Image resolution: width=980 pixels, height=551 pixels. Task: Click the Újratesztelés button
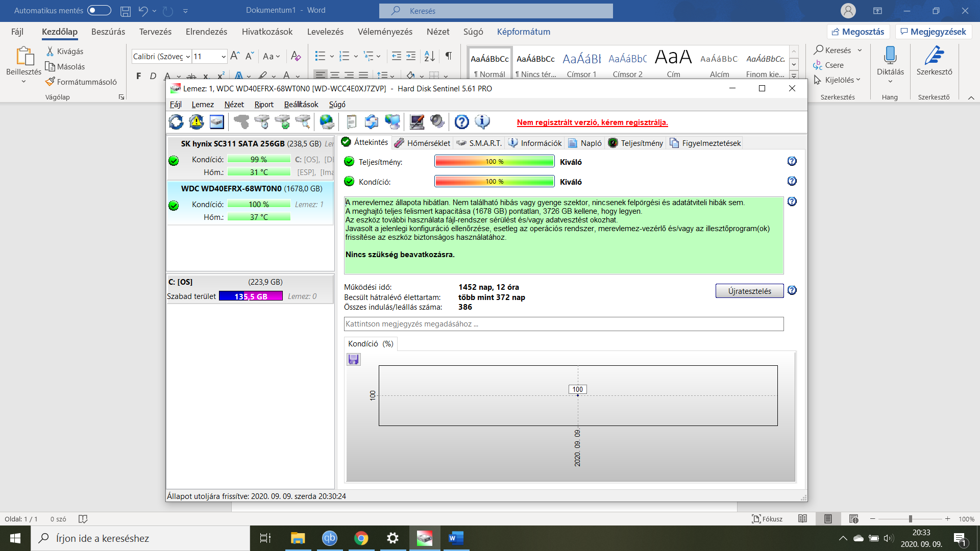749,291
